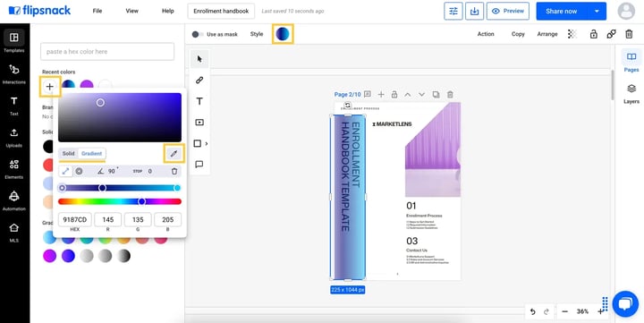
Task: Toggle the Use as mask switch
Action: pos(198,35)
